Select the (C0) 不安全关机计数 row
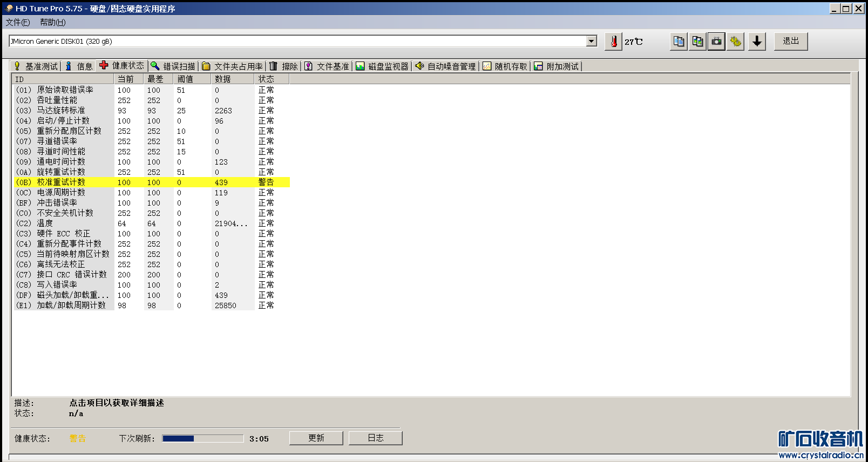The height and width of the screenshot is (462, 868). (152, 213)
